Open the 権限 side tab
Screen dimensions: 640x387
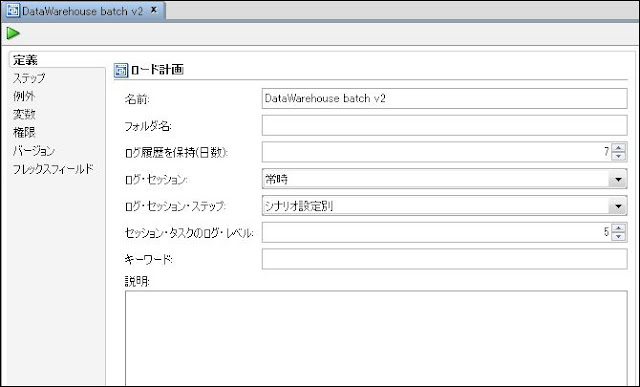[24, 132]
